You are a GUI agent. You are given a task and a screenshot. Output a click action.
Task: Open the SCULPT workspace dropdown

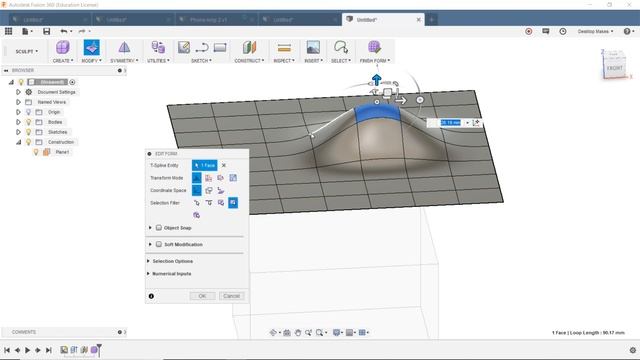(27, 51)
